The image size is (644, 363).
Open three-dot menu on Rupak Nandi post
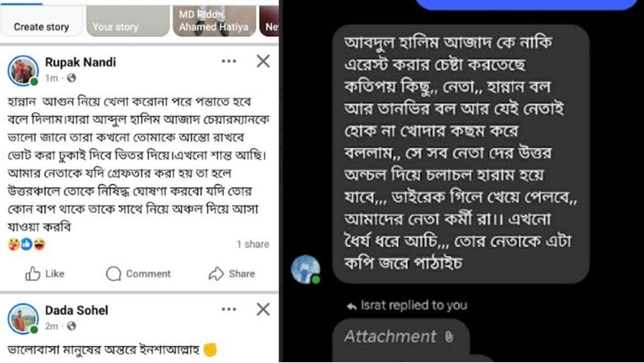pyautogui.click(x=229, y=61)
